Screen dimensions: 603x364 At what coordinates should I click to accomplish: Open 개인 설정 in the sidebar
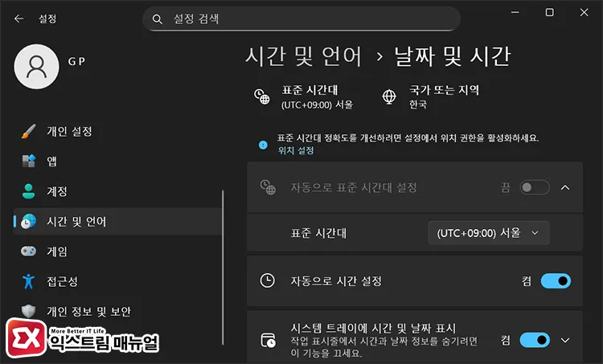click(x=117, y=132)
